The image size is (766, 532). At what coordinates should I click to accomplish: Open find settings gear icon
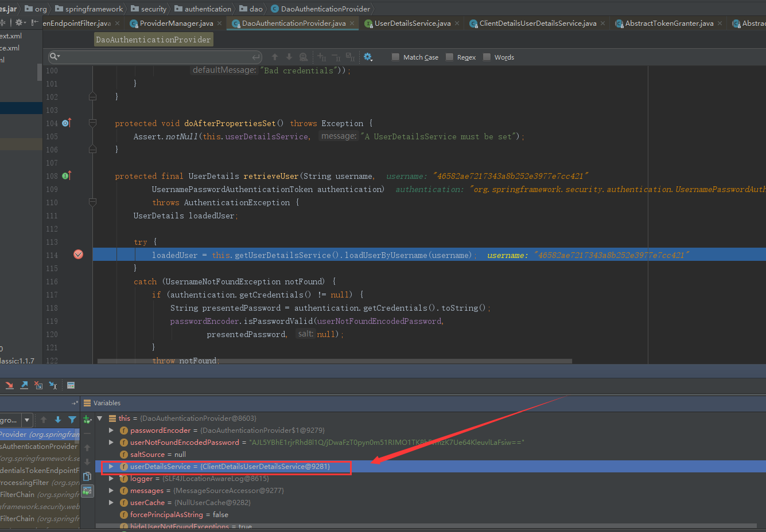point(368,57)
